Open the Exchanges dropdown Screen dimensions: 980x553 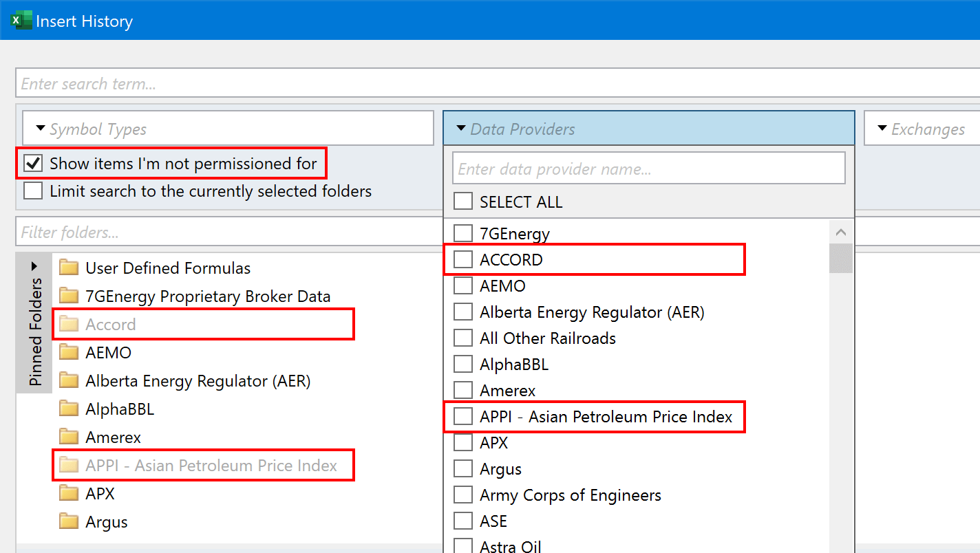coord(922,129)
